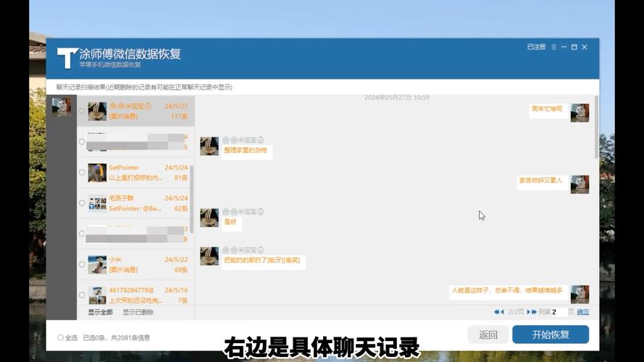644x362 pixels.
Task: Click preview text 以上是打招呼的内...
Action: pyautogui.click(x=135, y=177)
